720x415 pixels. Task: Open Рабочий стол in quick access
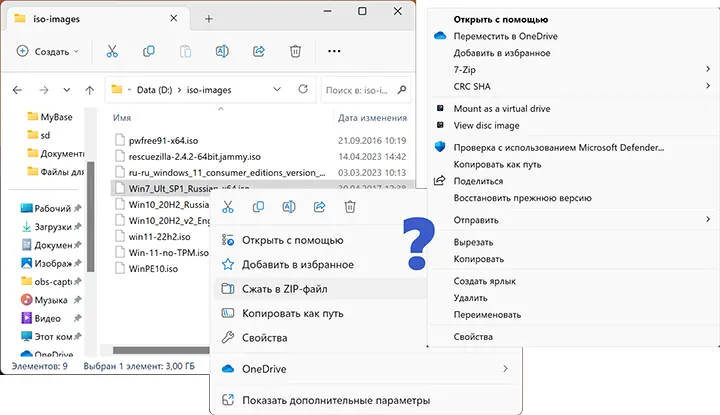pos(51,208)
